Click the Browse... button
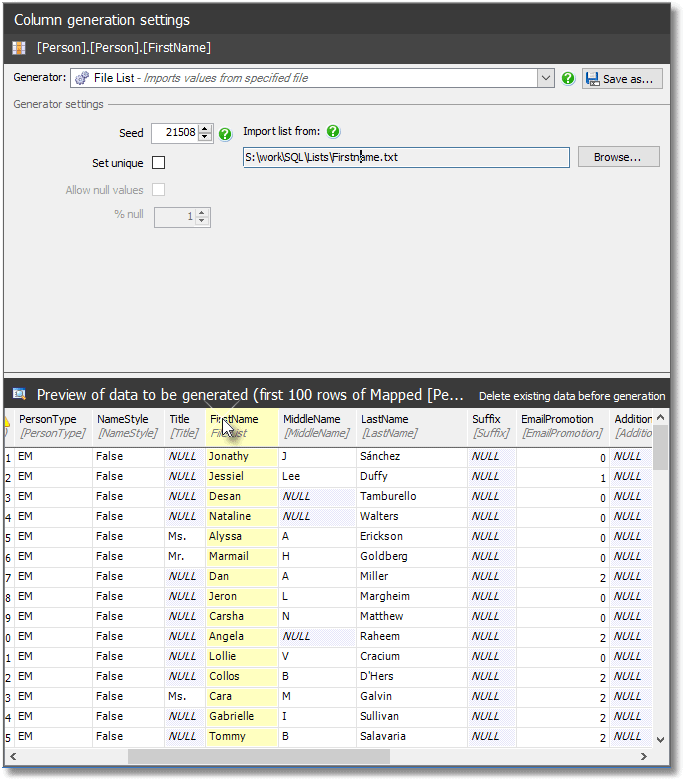The height and width of the screenshot is (782, 685). [618, 157]
